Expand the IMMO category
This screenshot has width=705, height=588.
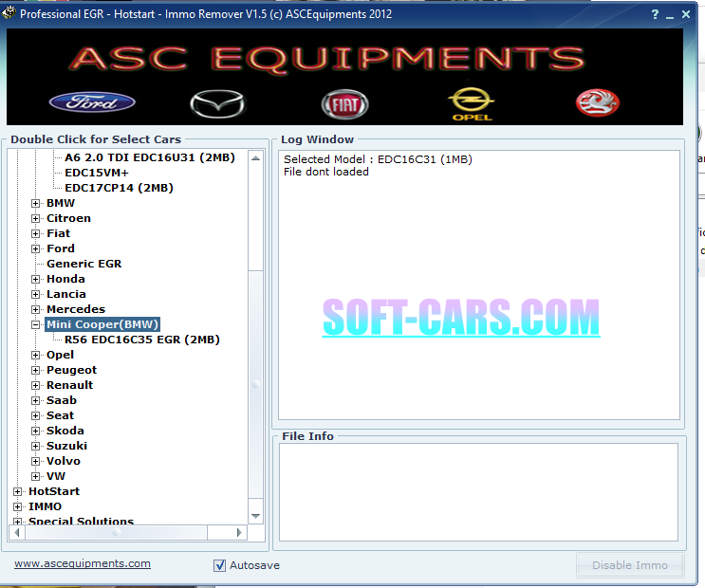tap(17, 506)
